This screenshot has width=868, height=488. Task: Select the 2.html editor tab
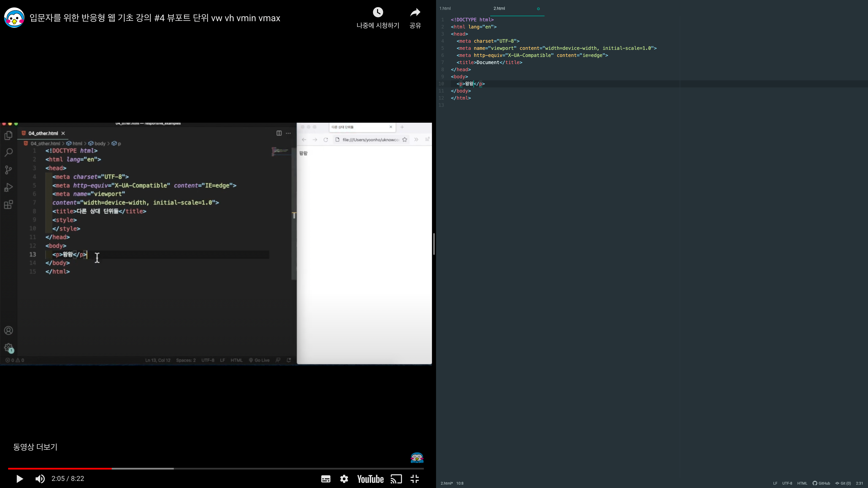coord(499,8)
